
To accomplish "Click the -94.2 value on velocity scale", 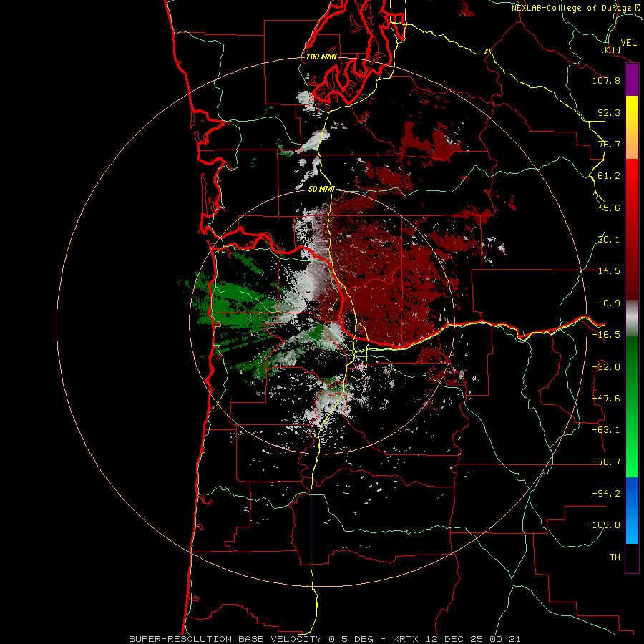I will (606, 494).
